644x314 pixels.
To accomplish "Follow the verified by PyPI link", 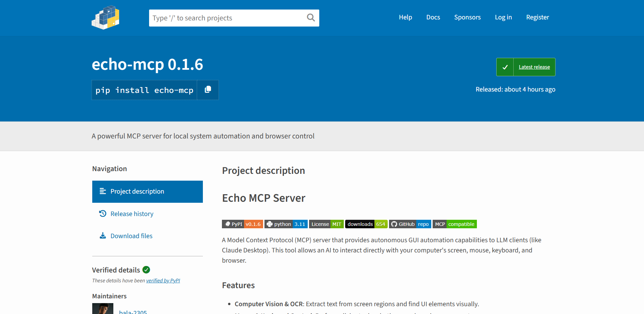I will (163, 281).
